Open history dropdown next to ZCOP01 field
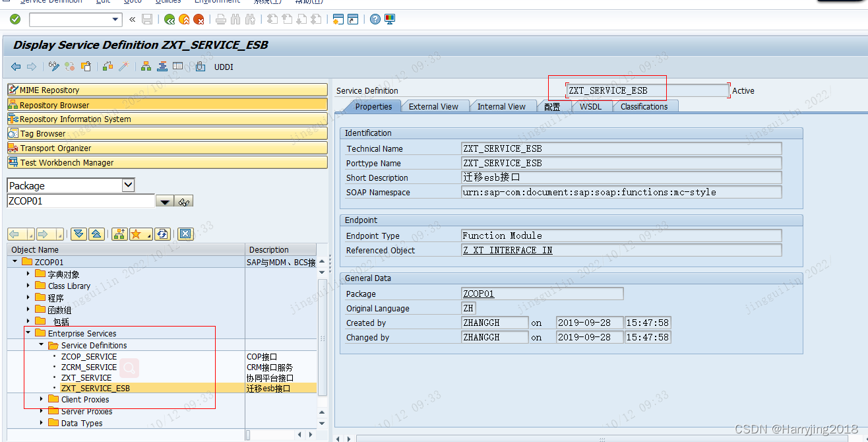868x442 pixels. pyautogui.click(x=165, y=201)
